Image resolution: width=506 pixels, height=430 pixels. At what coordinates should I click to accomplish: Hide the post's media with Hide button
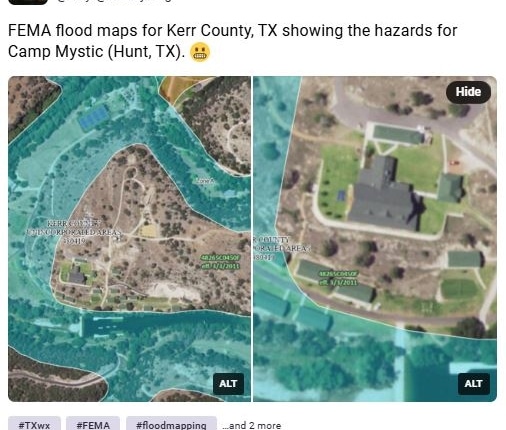pyautogui.click(x=468, y=92)
